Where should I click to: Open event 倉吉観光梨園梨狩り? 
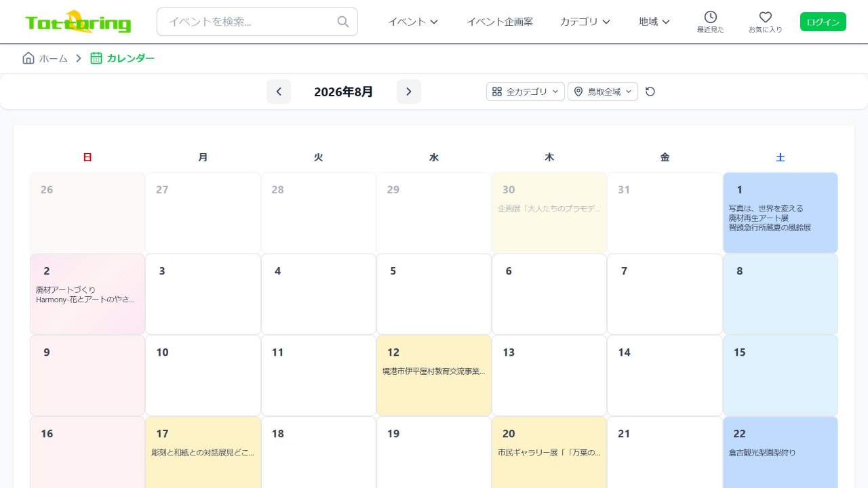(x=762, y=453)
